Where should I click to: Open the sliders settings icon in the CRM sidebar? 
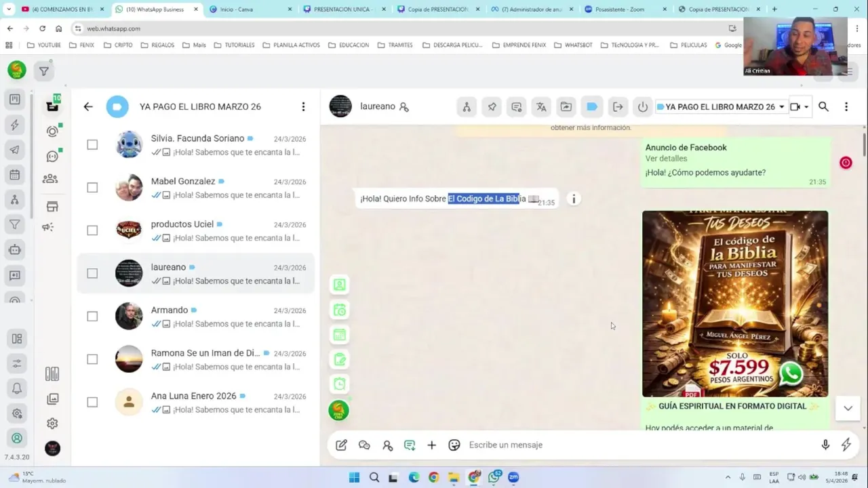[x=17, y=364]
